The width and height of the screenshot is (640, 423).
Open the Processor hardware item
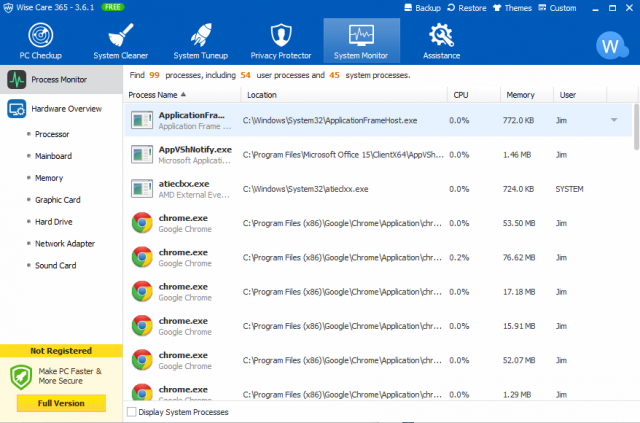[x=52, y=134]
